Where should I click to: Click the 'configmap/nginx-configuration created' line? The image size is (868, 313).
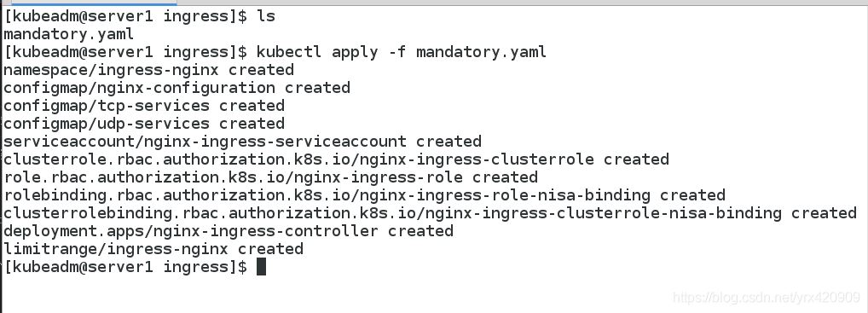pos(177,88)
